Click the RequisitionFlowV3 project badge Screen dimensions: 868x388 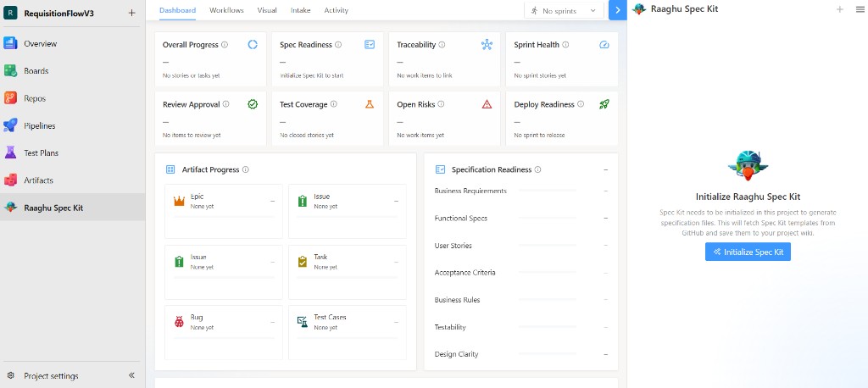tap(10, 14)
